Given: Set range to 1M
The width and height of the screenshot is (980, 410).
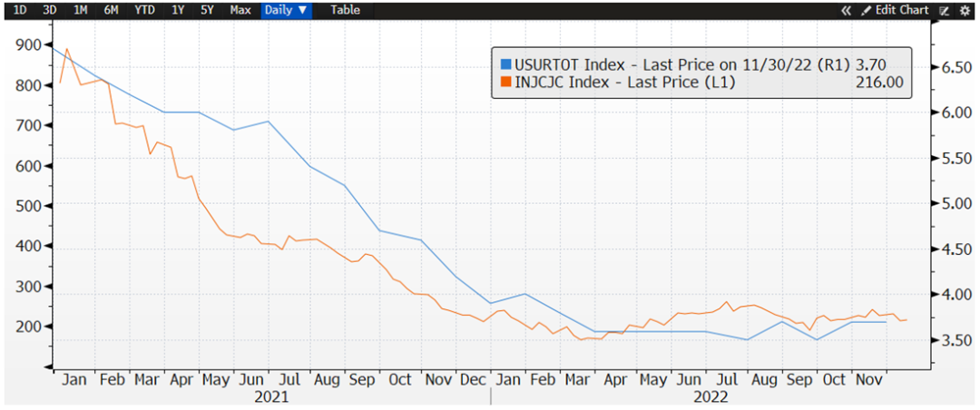Looking at the screenshot, I should coord(80,10).
